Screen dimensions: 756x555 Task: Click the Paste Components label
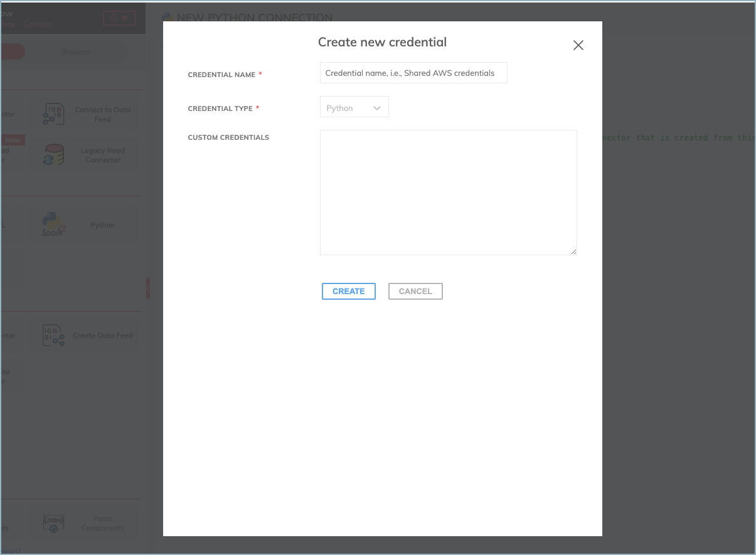pyautogui.click(x=103, y=523)
